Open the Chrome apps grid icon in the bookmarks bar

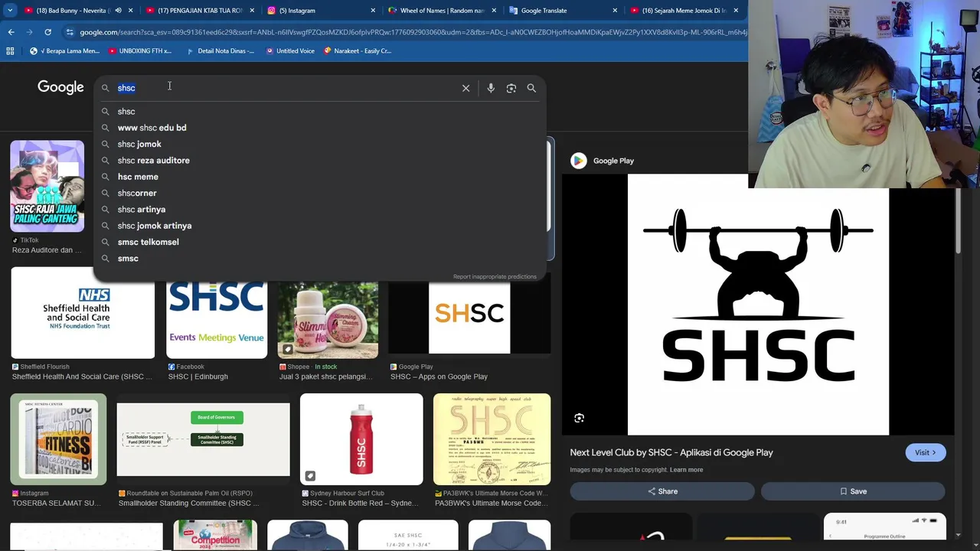(10, 51)
